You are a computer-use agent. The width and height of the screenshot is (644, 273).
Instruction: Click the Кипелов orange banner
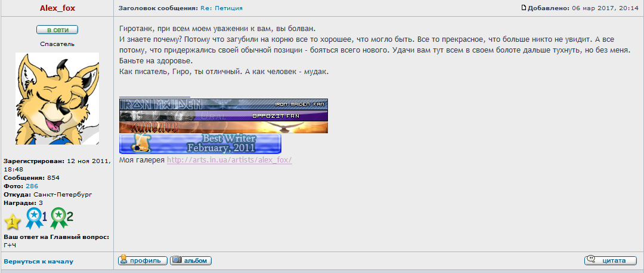coord(224,127)
